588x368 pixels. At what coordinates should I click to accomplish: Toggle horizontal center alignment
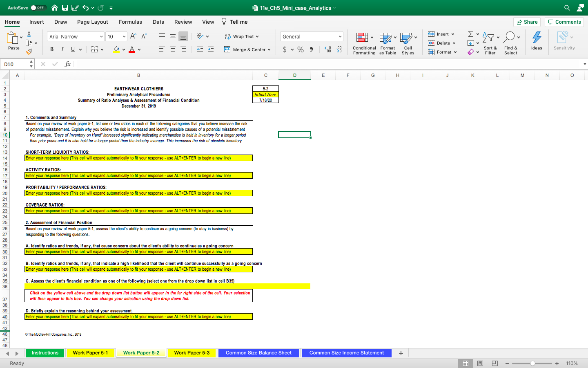pyautogui.click(x=173, y=49)
